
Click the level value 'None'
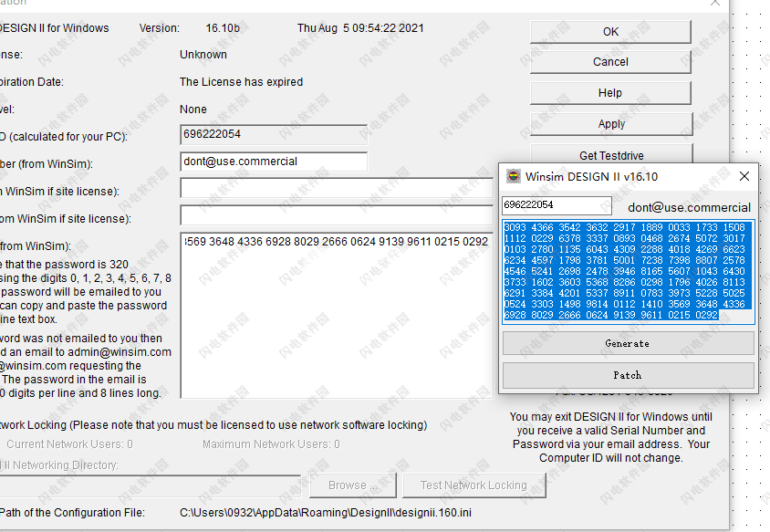193,110
